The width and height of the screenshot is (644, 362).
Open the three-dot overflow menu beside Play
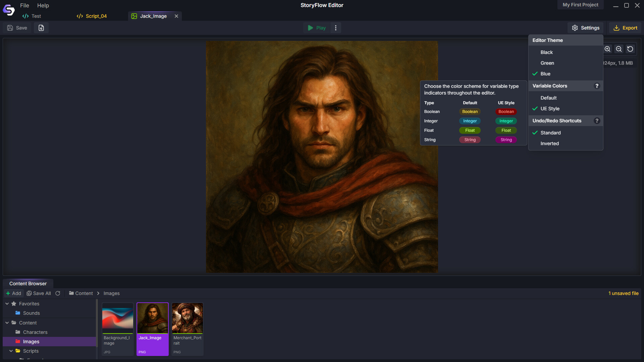point(336,28)
